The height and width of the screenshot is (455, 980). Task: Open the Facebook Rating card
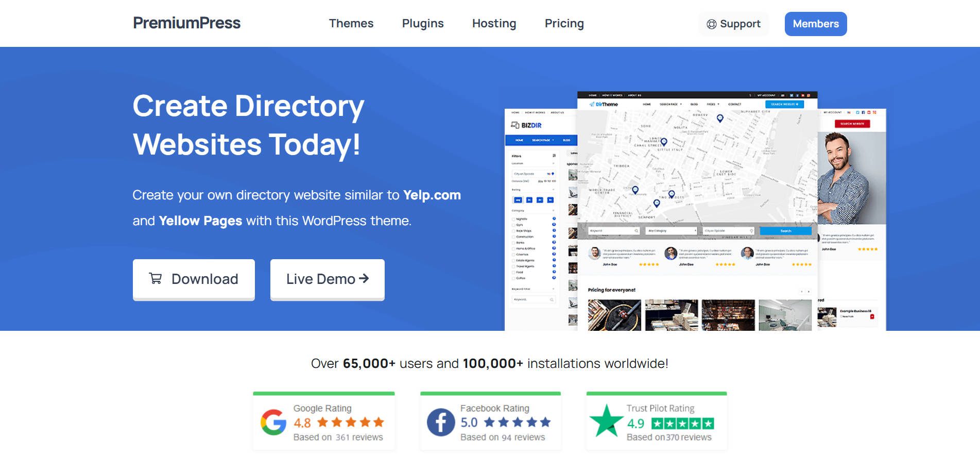click(x=490, y=422)
